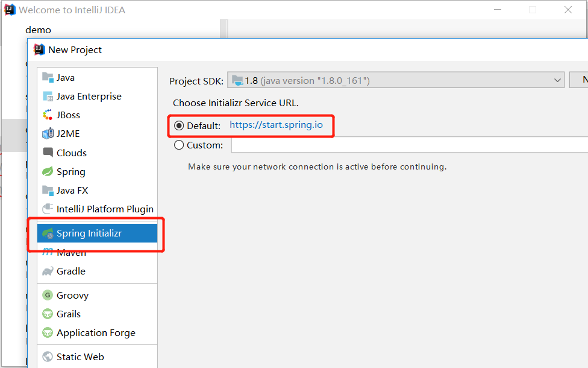Viewport: 588px width, 368px height.
Task: Click the Choose Initializr Service URL text
Action: tap(236, 103)
